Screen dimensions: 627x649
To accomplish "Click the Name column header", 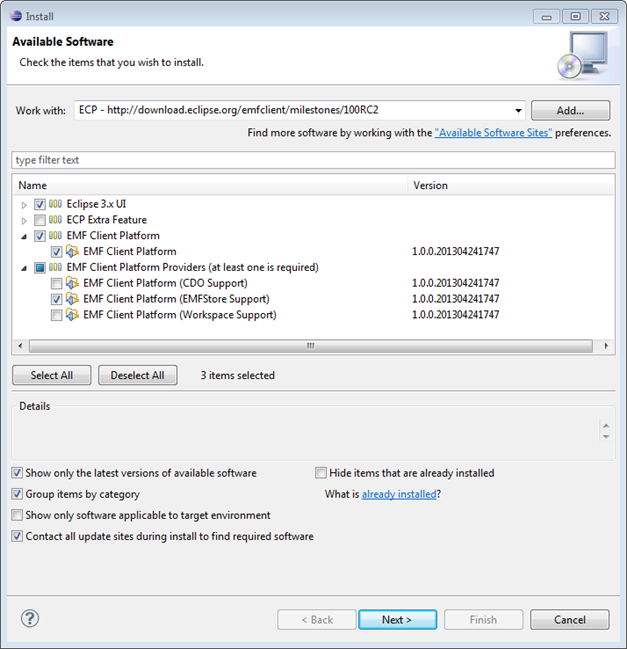I will 210,185.
